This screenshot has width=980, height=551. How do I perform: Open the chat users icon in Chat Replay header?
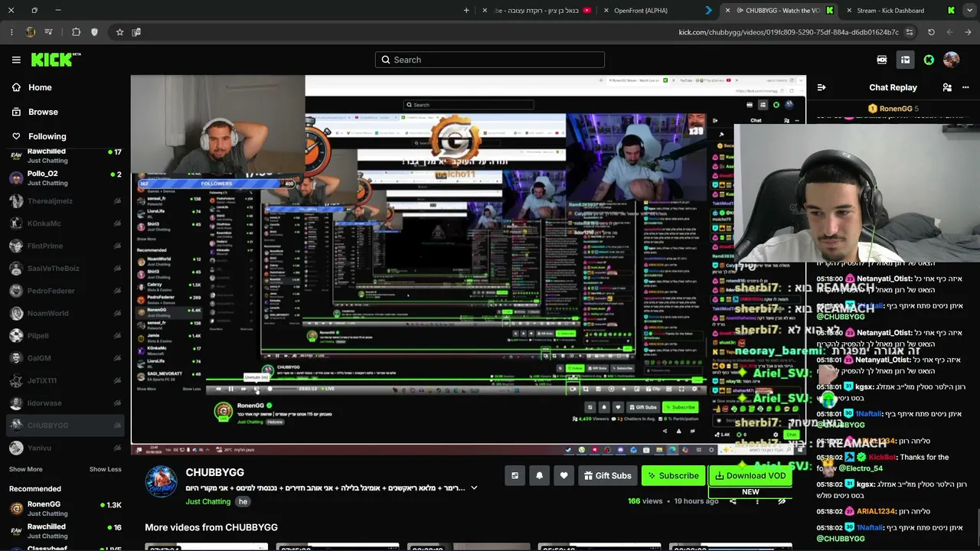(x=947, y=87)
